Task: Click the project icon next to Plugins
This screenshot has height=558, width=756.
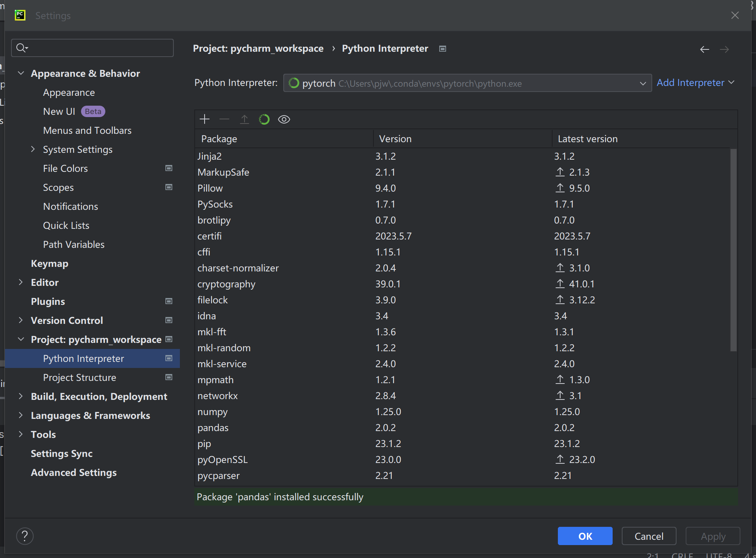Action: [169, 301]
